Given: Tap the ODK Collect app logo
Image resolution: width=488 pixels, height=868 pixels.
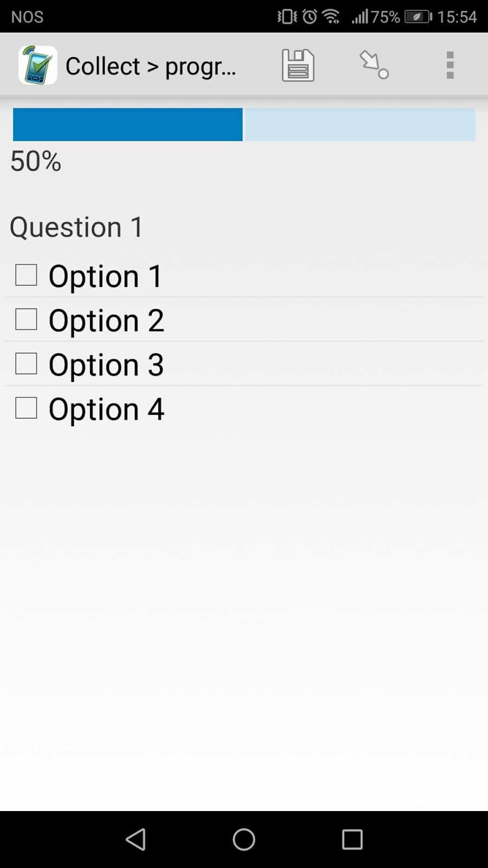Looking at the screenshot, I should click(37, 65).
